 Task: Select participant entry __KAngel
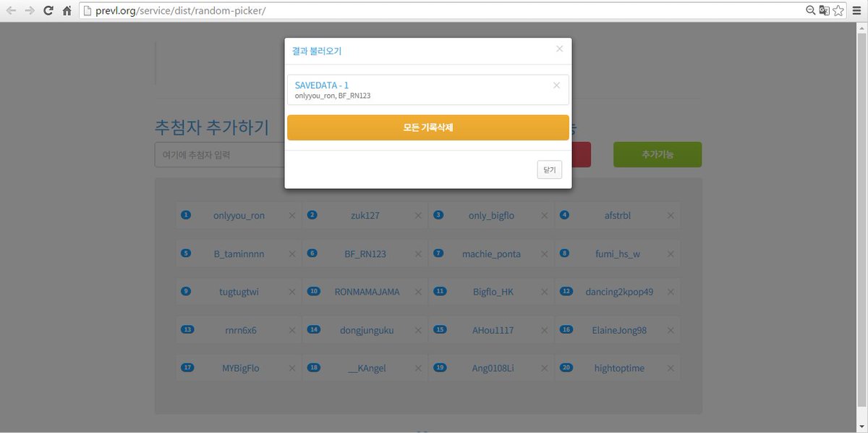[367, 368]
